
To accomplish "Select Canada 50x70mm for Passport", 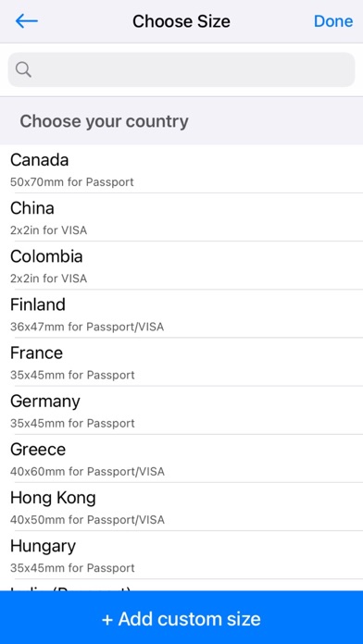I will pos(181,168).
